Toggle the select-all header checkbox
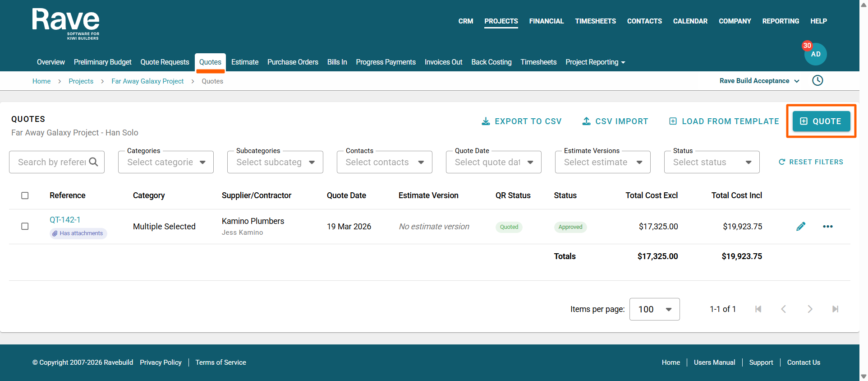The width and height of the screenshot is (868, 381). 25,195
